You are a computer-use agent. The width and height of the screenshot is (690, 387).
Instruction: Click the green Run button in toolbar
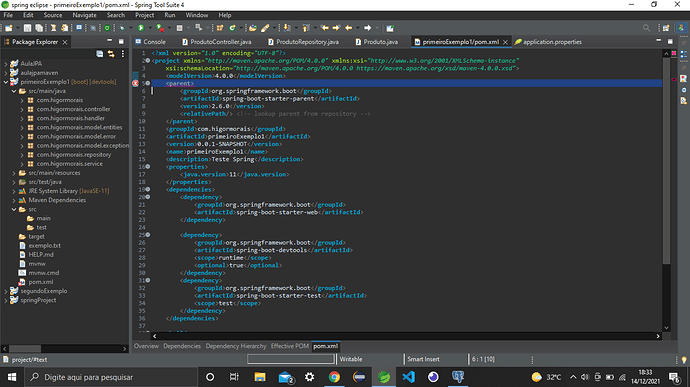click(x=141, y=28)
